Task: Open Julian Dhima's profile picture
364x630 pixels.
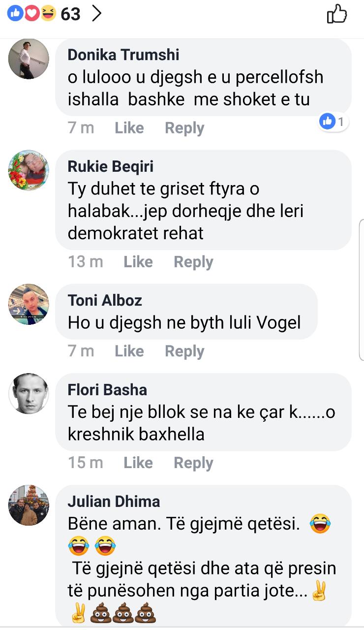Action: pyautogui.click(x=29, y=505)
